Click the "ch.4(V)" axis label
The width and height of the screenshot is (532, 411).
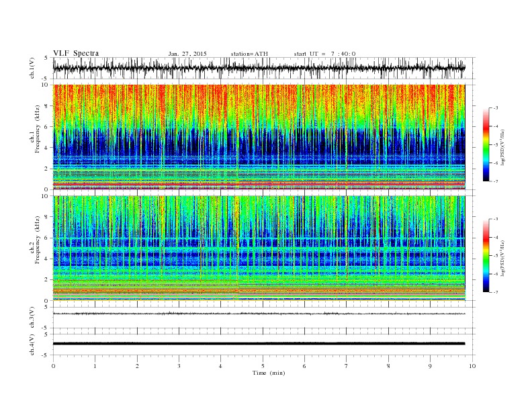pos(32,345)
